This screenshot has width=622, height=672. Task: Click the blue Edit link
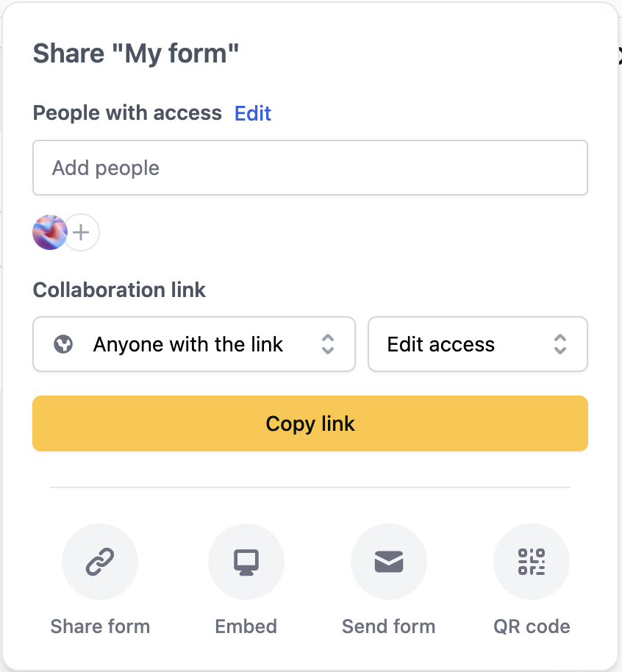click(253, 113)
